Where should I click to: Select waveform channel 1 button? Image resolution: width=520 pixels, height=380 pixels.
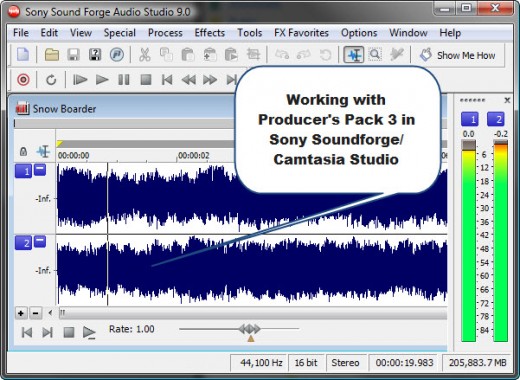coord(23,171)
